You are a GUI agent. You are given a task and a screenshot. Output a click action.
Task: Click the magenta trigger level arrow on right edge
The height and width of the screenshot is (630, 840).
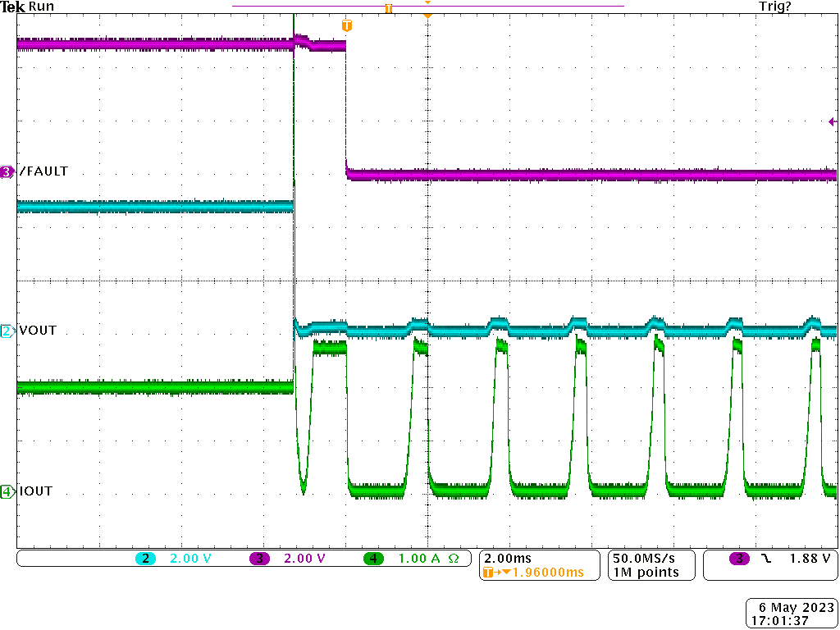click(831, 121)
